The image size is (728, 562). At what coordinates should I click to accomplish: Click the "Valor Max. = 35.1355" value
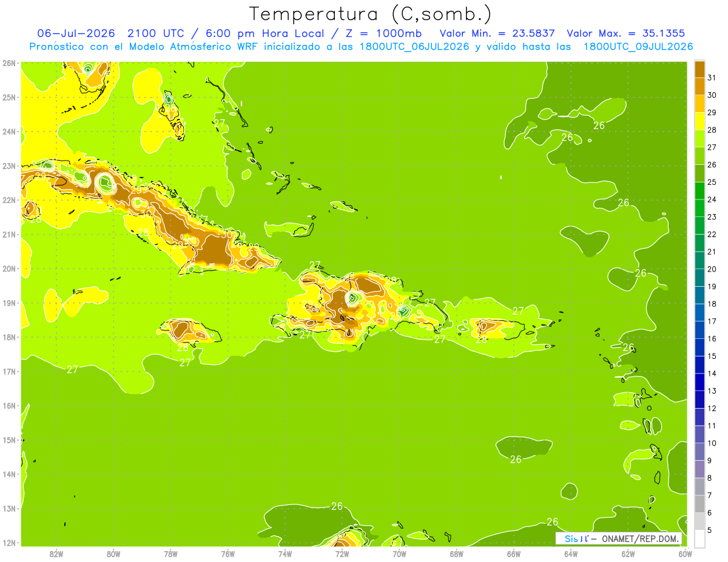coord(625,33)
